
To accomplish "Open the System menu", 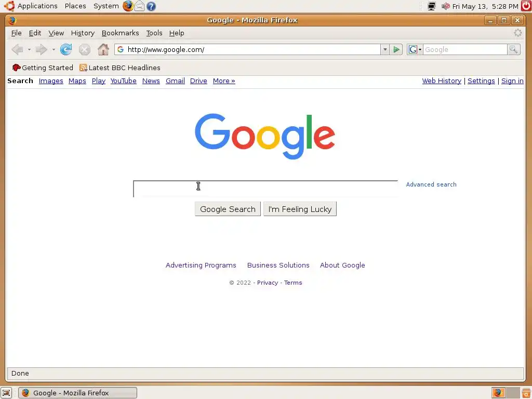I will pyautogui.click(x=106, y=6).
